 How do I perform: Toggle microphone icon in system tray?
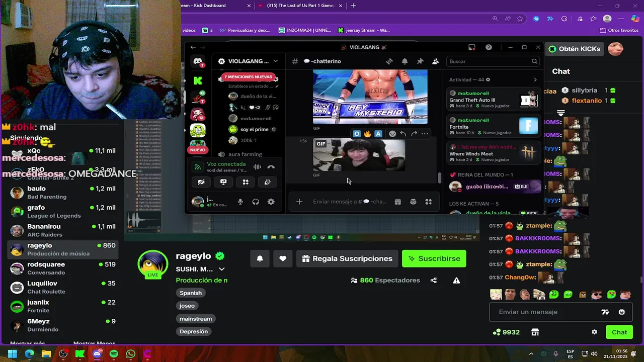tap(556, 354)
